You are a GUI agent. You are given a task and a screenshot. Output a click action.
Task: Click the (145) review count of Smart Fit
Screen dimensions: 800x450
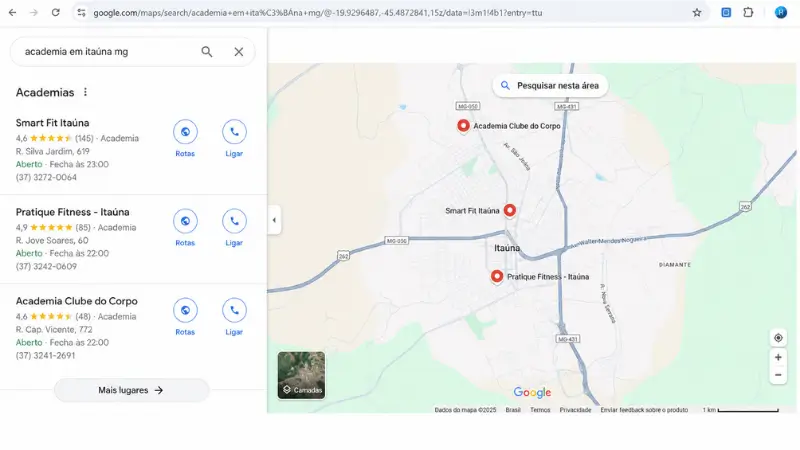click(x=84, y=138)
